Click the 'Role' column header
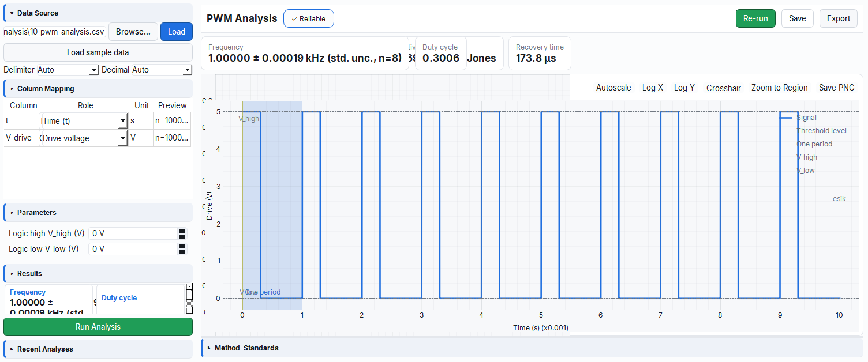The image size is (868, 362). pyautogui.click(x=85, y=105)
